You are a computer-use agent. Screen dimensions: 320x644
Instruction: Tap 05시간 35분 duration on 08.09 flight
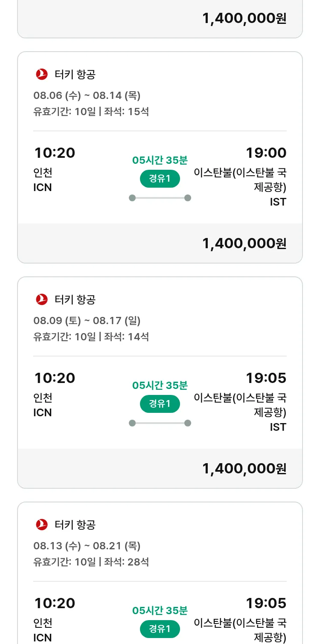[x=160, y=386]
